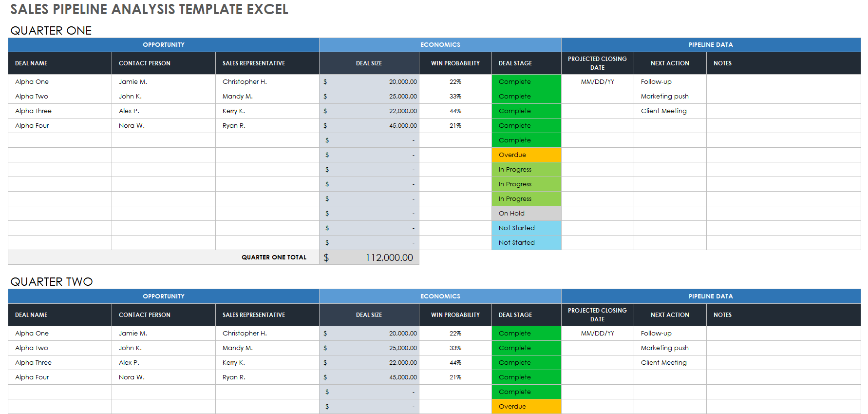This screenshot has width=868, height=414.
Task: Click the Sales Pipeline Analysis Template title
Action: (x=149, y=9)
